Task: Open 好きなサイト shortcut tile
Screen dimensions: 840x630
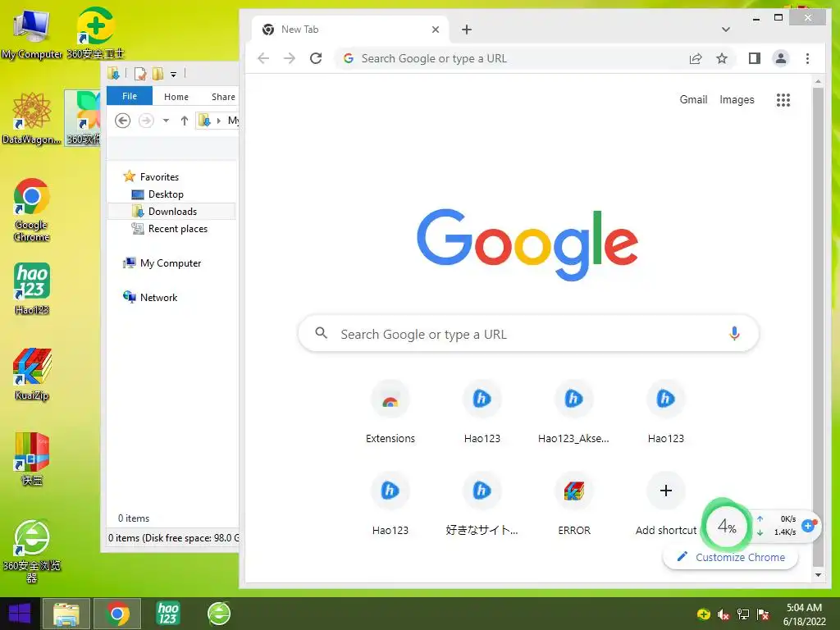Action: coord(482,504)
